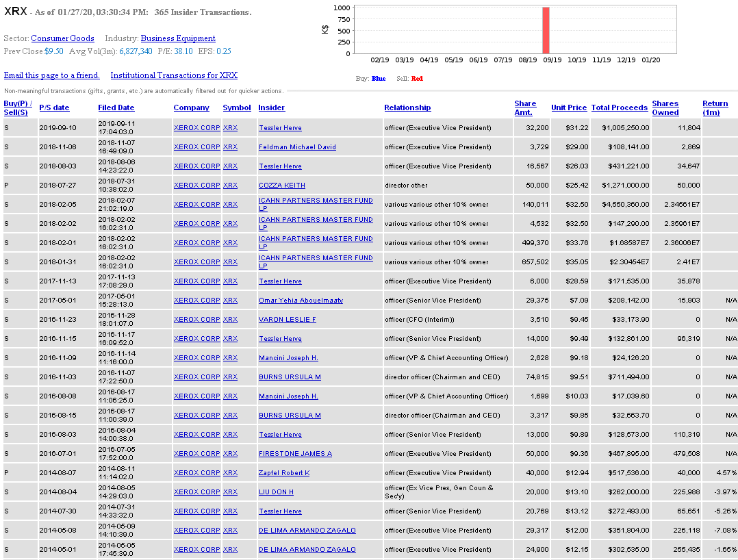Sort by the P/S date column header
The height and width of the screenshot is (560, 738).
tap(54, 107)
